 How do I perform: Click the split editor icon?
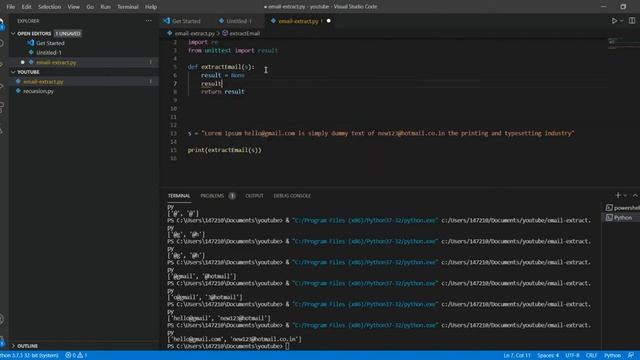632,21
